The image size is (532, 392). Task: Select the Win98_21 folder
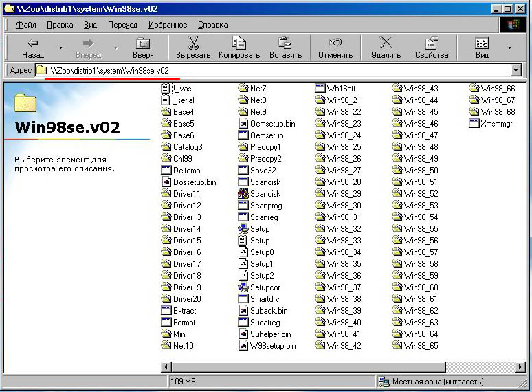(338, 100)
